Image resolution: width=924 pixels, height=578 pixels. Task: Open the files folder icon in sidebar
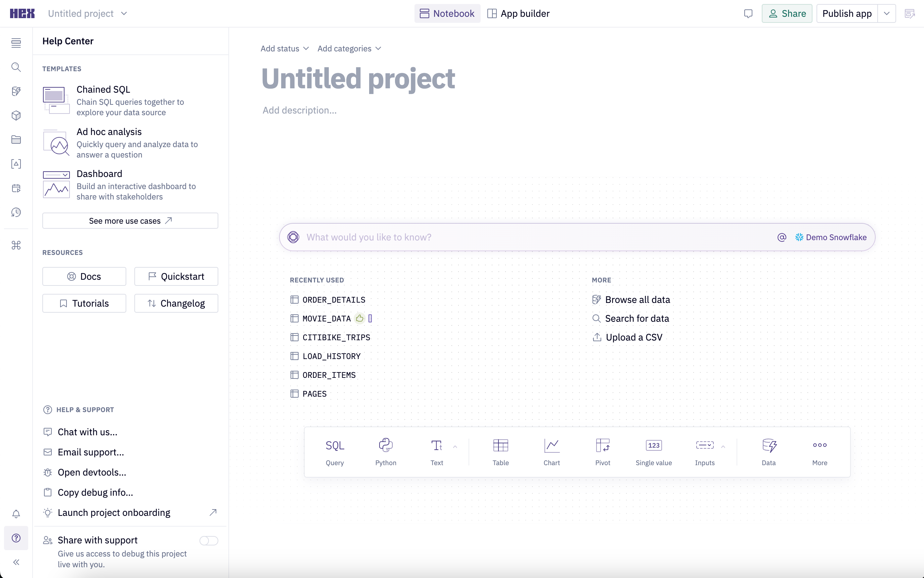pos(16,139)
